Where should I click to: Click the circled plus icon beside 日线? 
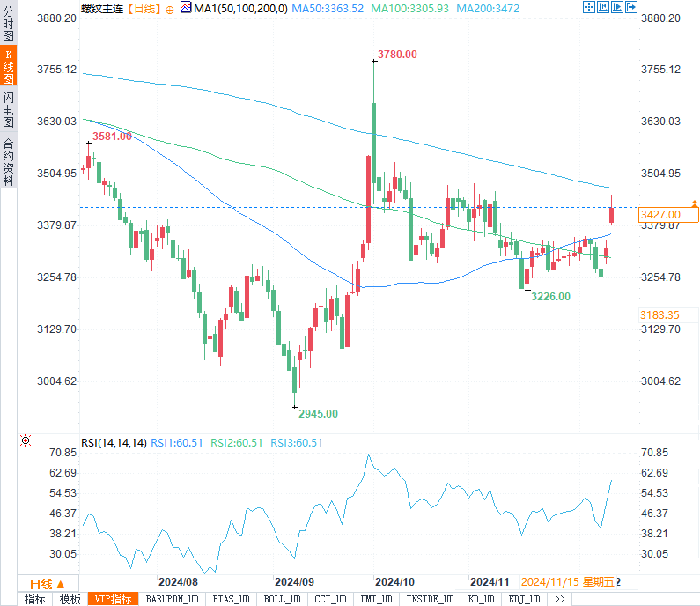(x=170, y=10)
